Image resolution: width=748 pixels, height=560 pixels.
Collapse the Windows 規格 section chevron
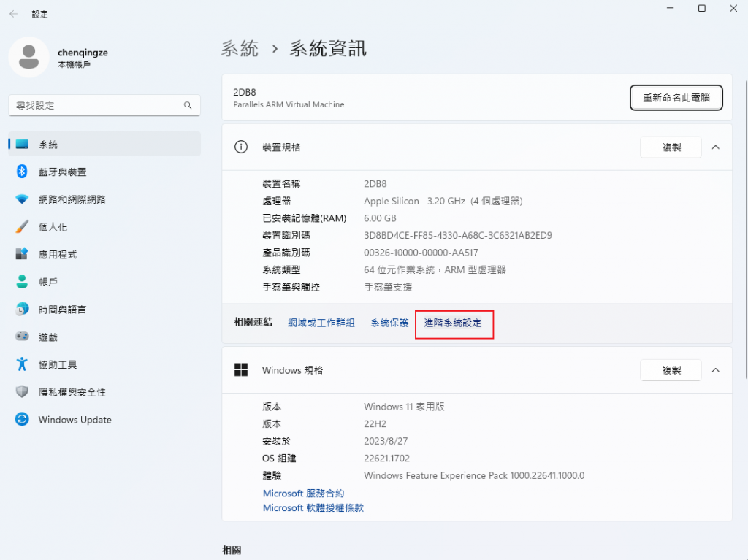click(716, 370)
